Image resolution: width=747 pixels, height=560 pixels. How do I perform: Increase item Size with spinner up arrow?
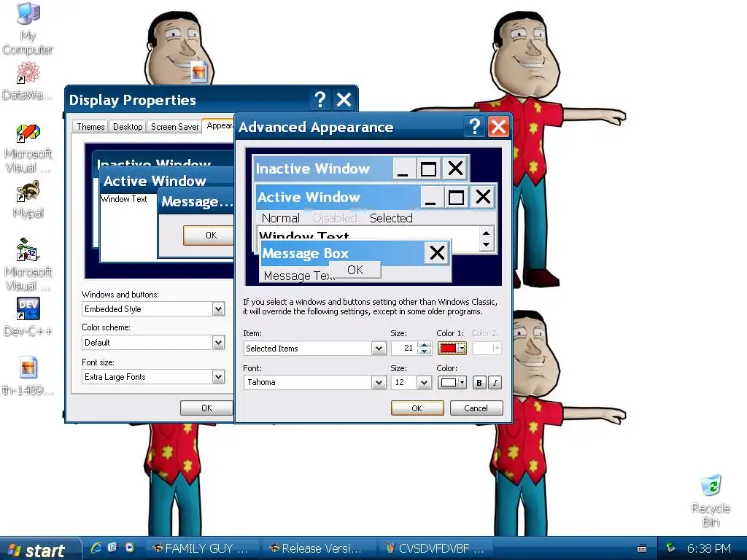tap(424, 345)
